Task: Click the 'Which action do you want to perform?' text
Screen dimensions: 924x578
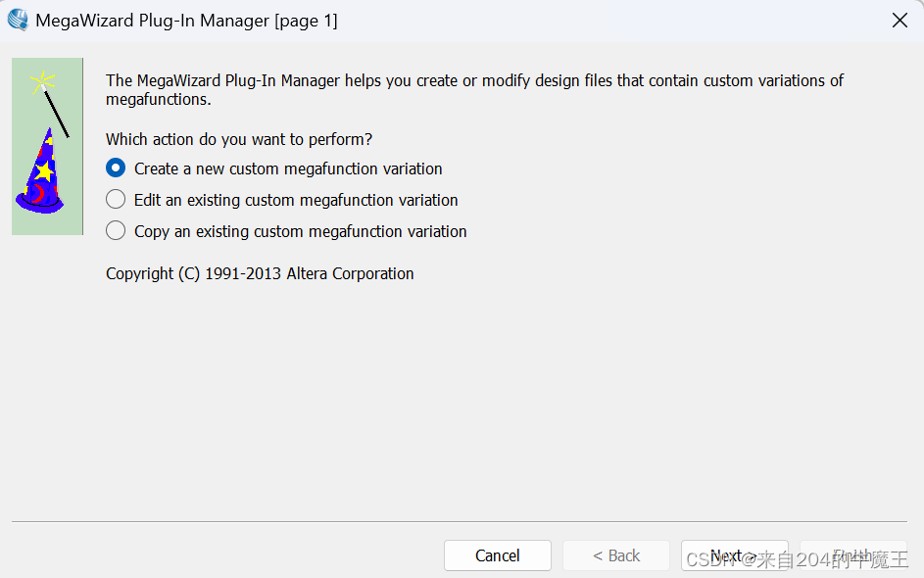Action: coord(239,139)
